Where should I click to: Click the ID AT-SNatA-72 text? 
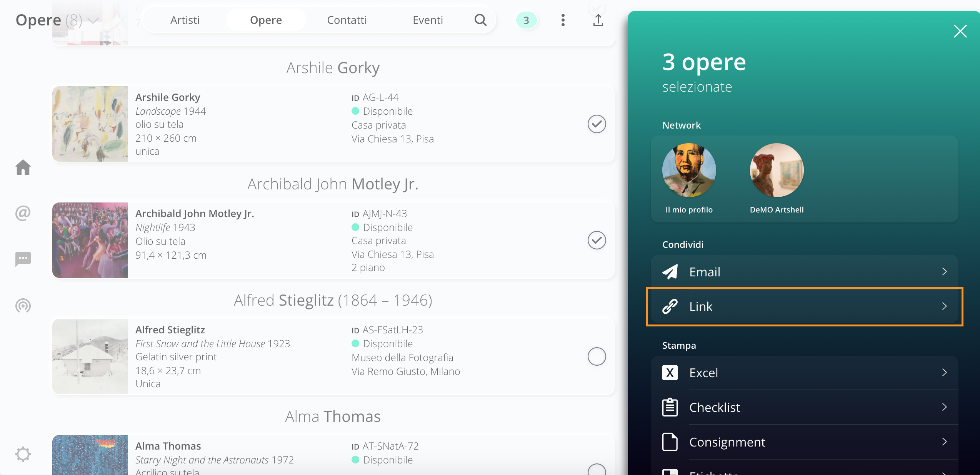click(x=385, y=446)
